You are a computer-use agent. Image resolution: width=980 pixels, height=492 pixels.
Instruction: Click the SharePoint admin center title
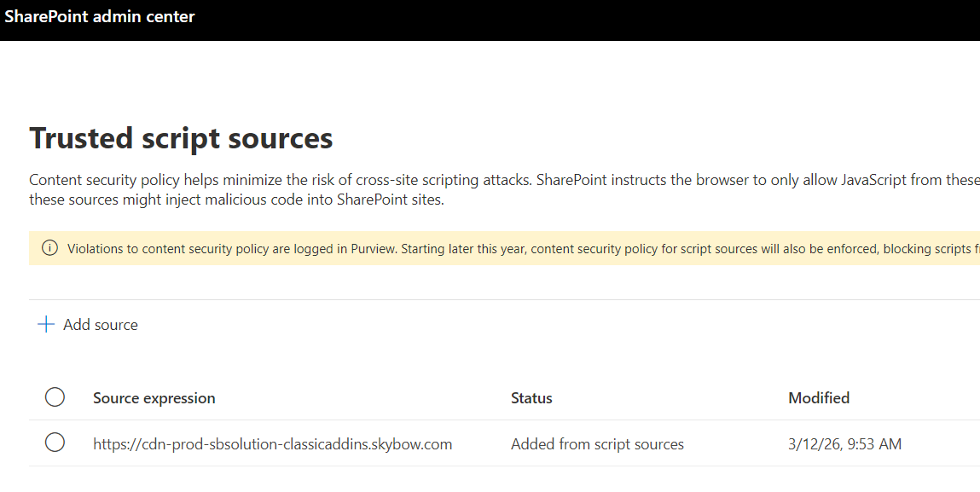[x=100, y=16]
